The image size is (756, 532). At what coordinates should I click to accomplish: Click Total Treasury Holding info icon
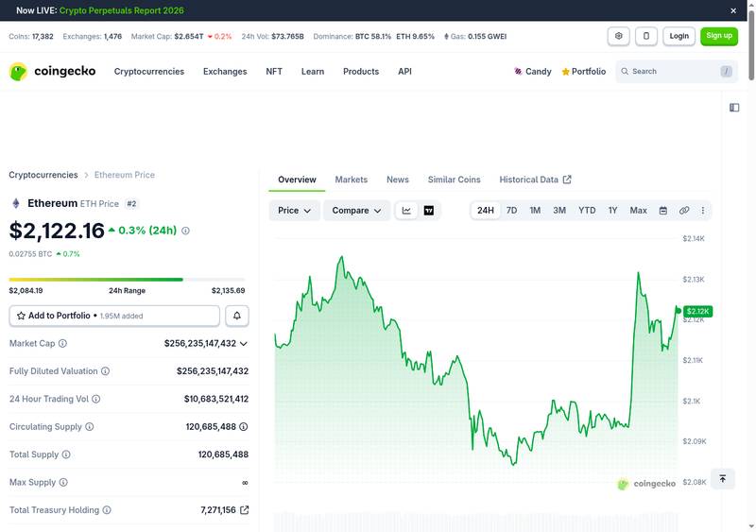pos(107,510)
